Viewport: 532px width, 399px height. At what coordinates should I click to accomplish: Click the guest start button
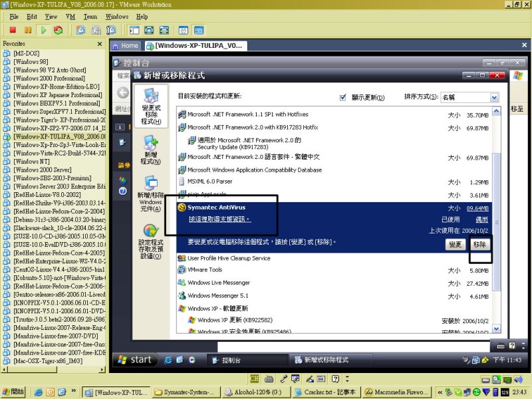(135, 360)
